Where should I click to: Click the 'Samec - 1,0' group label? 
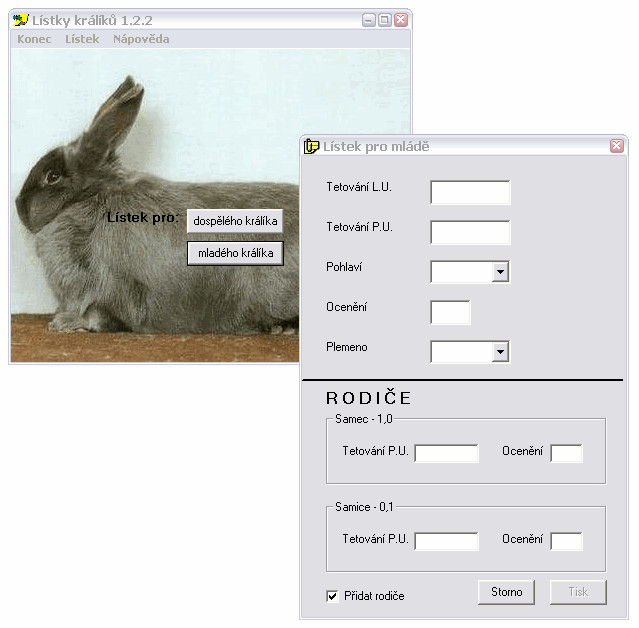point(364,419)
